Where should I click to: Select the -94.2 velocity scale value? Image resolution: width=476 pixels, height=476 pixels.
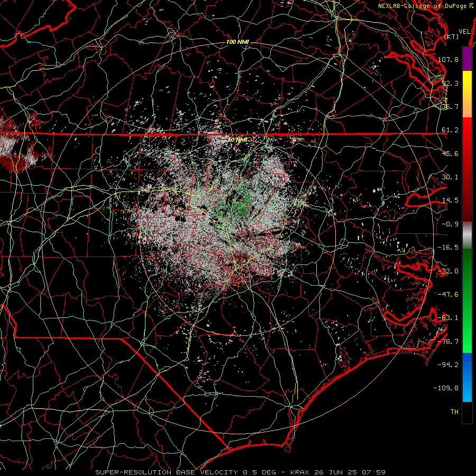click(x=448, y=365)
